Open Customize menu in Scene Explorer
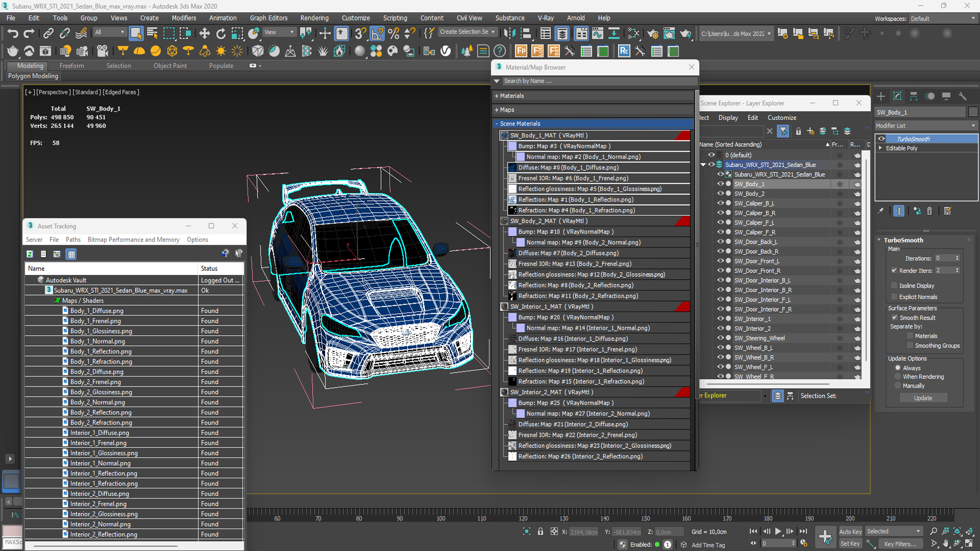This screenshot has height=551, width=980. (781, 117)
